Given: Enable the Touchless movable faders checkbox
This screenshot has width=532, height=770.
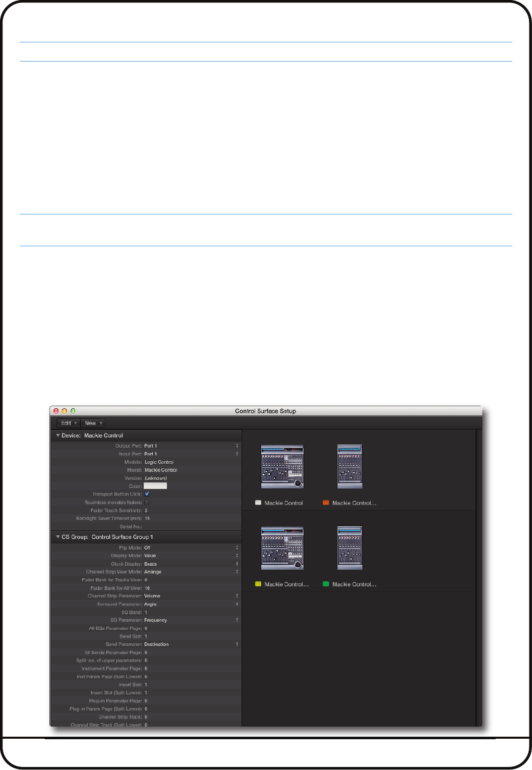Looking at the screenshot, I should pos(147,502).
